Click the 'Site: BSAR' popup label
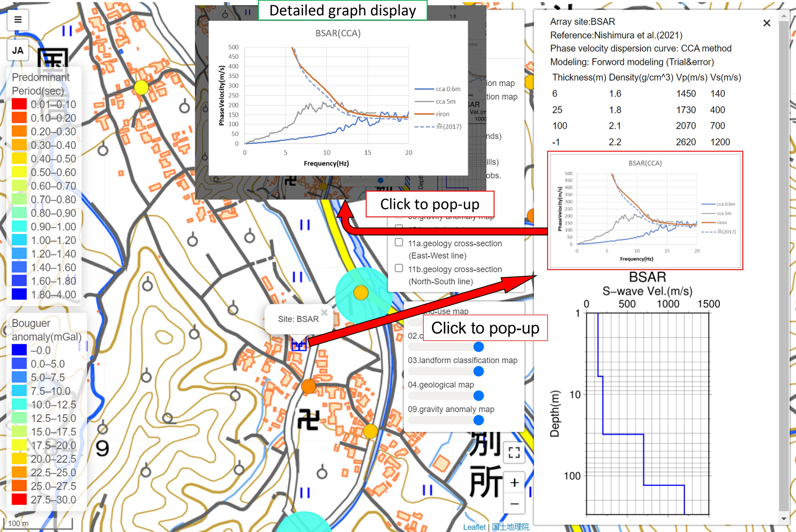The height and width of the screenshot is (532, 796). tap(298, 319)
